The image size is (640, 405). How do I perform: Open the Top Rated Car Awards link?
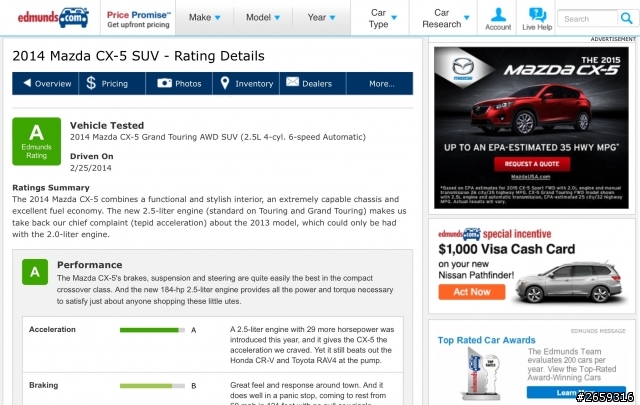pos(487,340)
